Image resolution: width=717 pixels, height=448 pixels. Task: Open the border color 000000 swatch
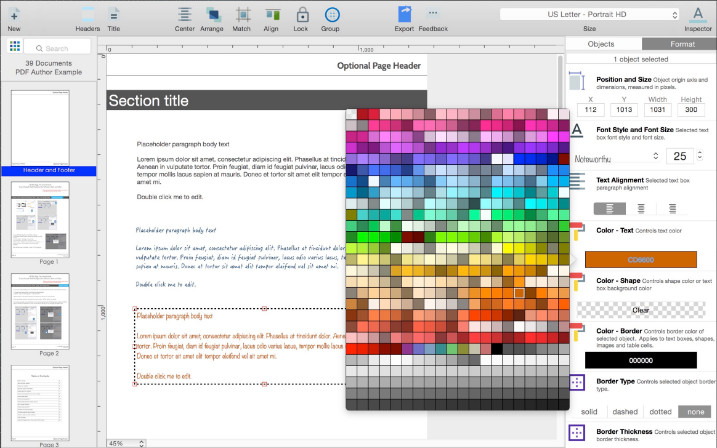click(641, 360)
